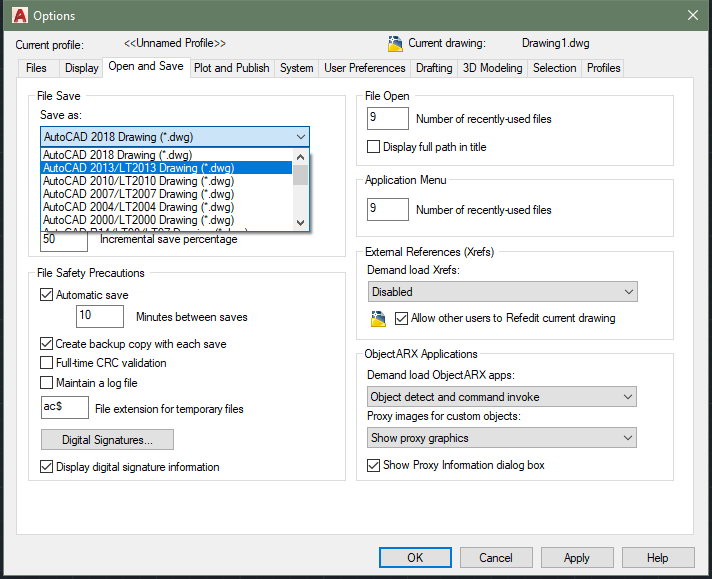Switch to the Drafting tab
Image resolution: width=712 pixels, height=579 pixels.
[x=434, y=68]
